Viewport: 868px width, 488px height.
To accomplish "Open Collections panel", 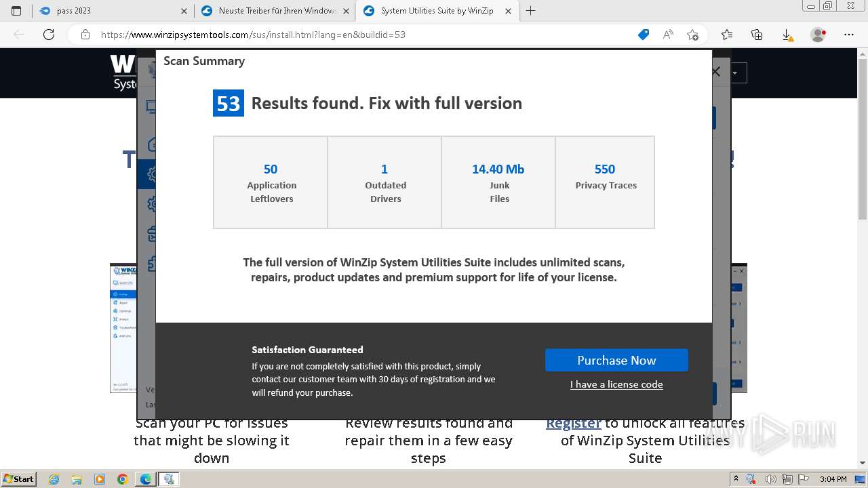I will tap(757, 35).
